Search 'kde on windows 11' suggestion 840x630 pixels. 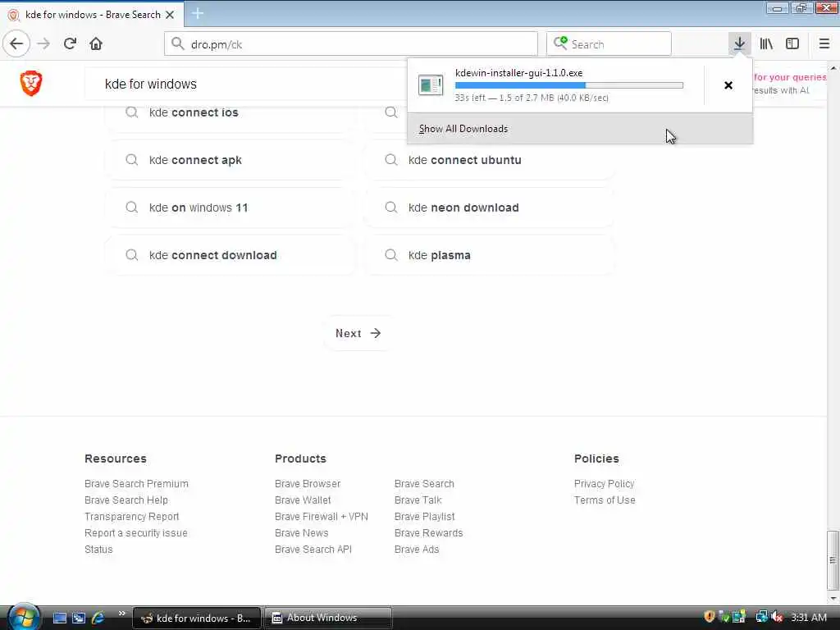tap(231, 208)
